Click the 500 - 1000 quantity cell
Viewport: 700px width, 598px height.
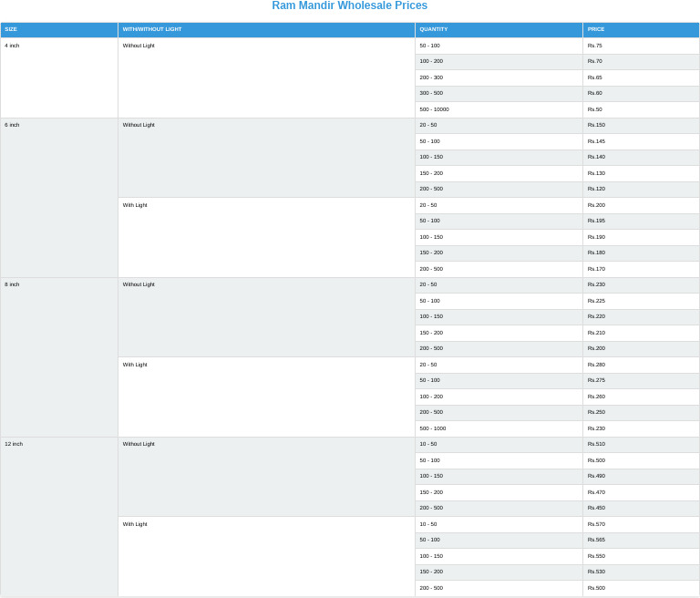499,428
